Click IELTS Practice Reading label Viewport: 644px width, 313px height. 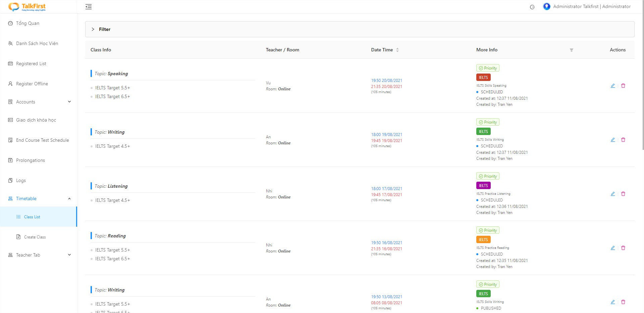492,248
